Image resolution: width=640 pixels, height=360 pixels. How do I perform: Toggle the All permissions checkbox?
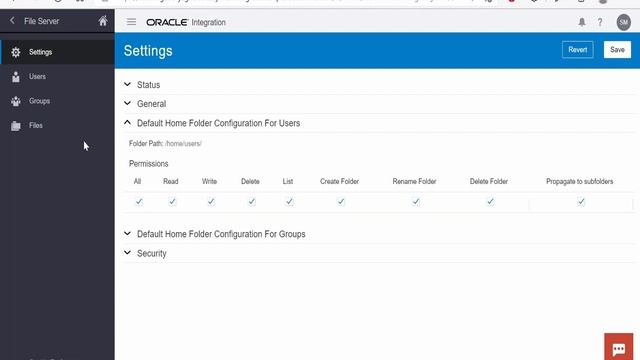click(139, 202)
